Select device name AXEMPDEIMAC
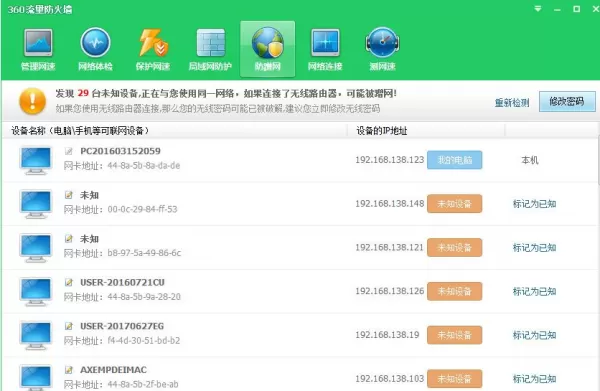This screenshot has height=391, width=600. point(113,370)
